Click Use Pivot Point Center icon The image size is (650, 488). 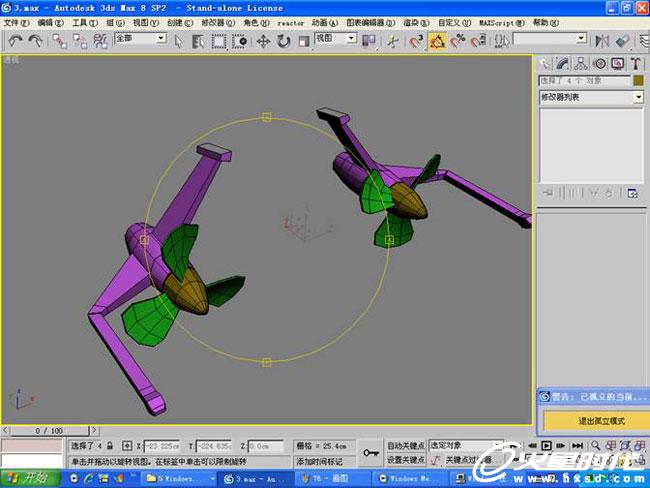click(369, 41)
